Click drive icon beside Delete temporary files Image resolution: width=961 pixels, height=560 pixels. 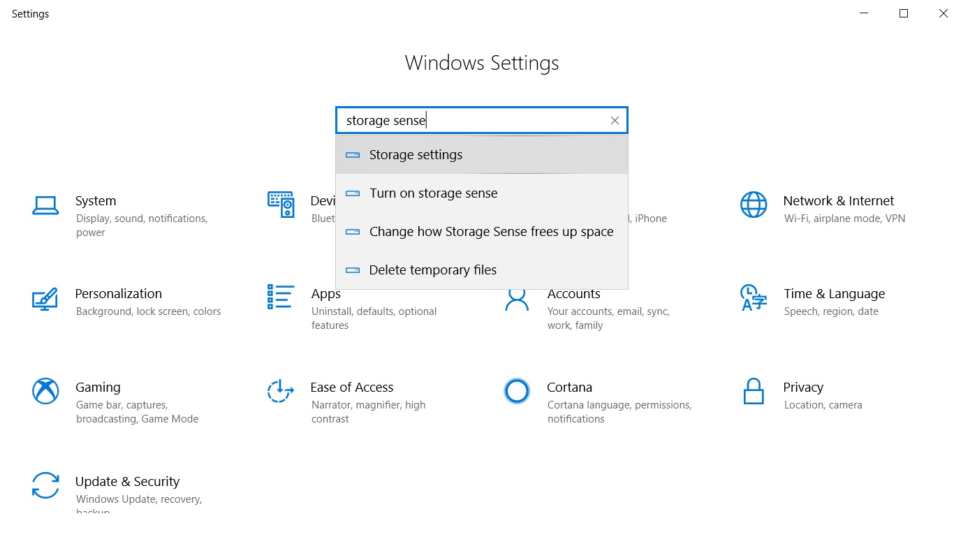point(353,270)
